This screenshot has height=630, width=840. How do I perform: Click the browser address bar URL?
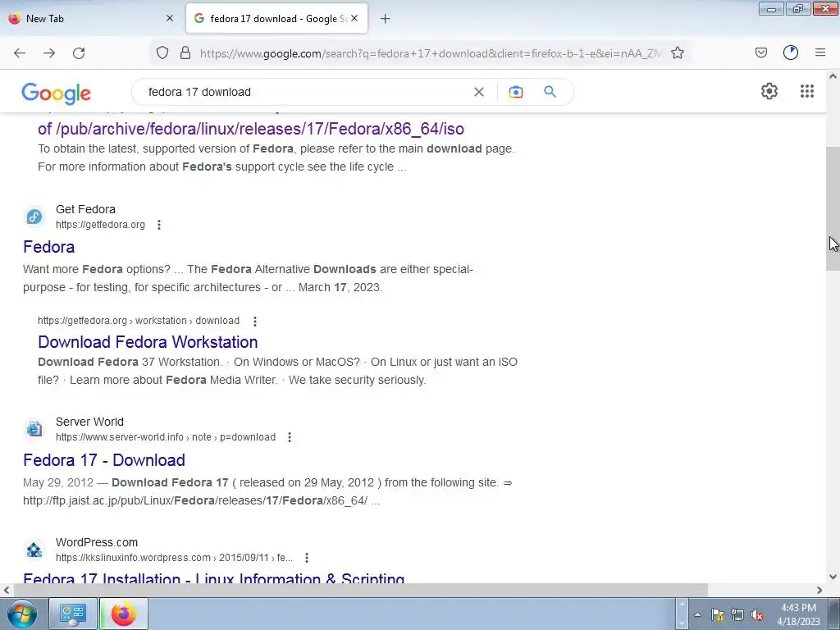[x=431, y=53]
